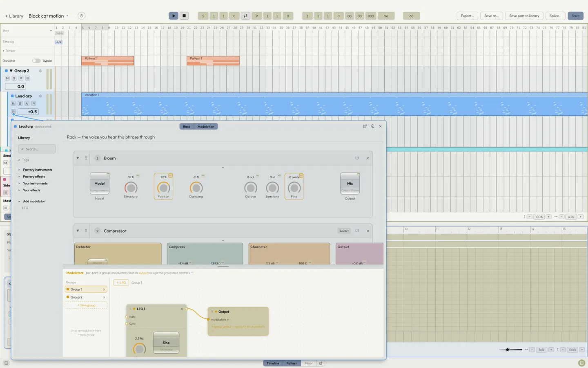Click the Position modulation assign icon
The width and height of the screenshot is (588, 368).
click(170, 176)
